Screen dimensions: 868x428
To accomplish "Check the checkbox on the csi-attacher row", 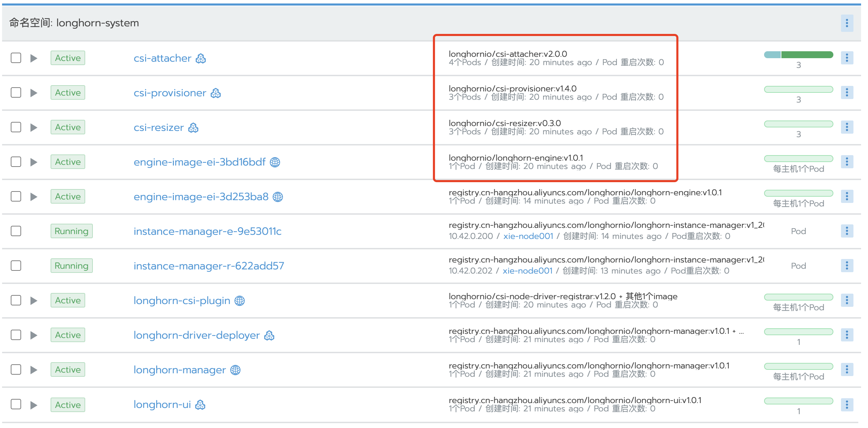I will tap(15, 58).
